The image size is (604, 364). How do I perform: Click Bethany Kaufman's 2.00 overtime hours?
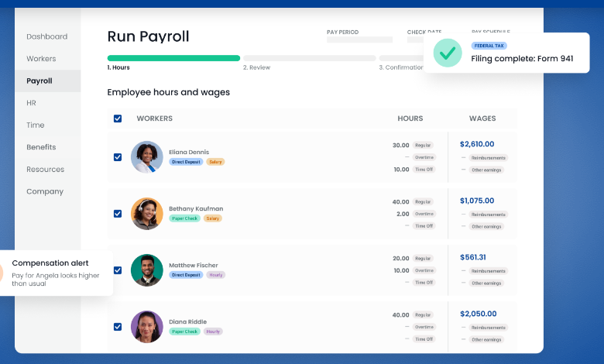pyautogui.click(x=403, y=214)
